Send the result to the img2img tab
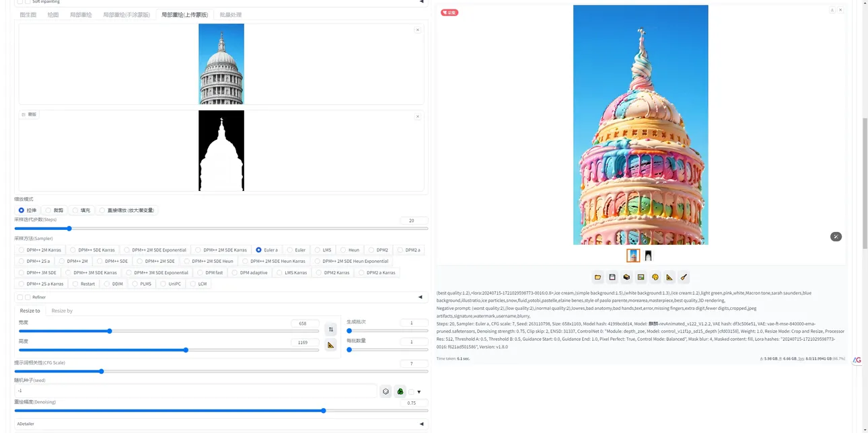The image size is (868, 433). coord(641,277)
